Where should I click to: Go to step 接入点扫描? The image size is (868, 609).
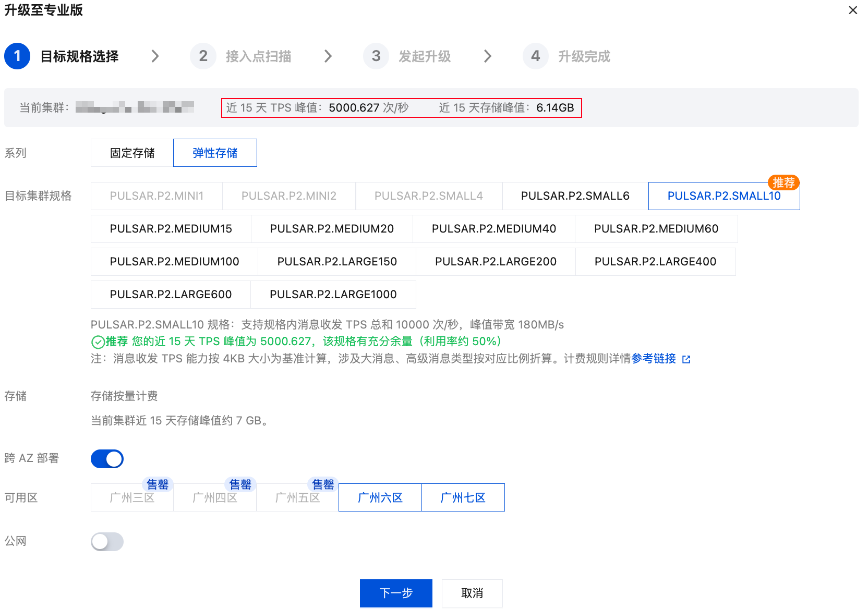(x=258, y=56)
